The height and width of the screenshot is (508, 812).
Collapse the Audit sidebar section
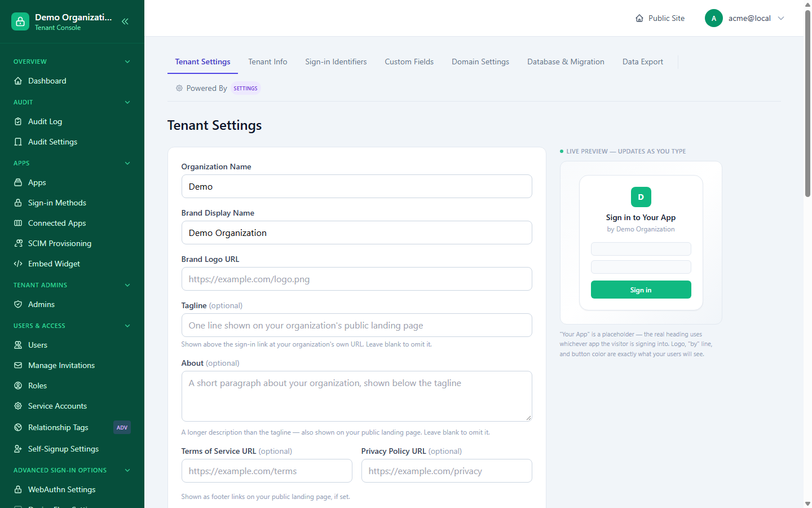[127, 102]
